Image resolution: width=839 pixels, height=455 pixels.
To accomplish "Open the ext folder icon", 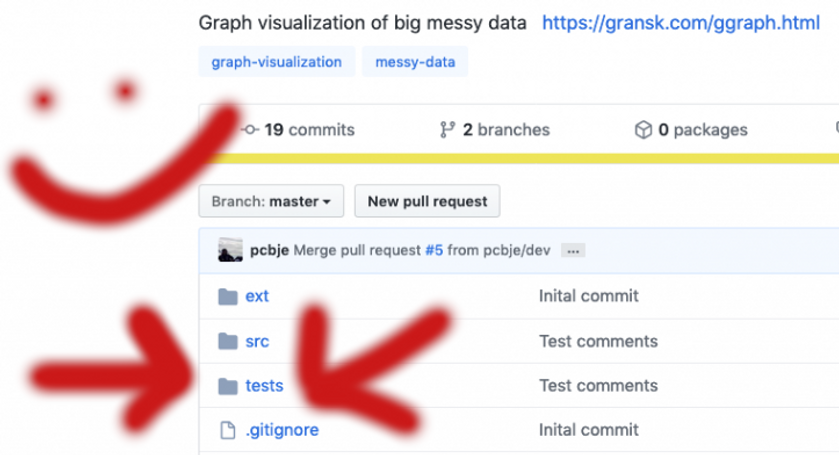I will coord(228,297).
